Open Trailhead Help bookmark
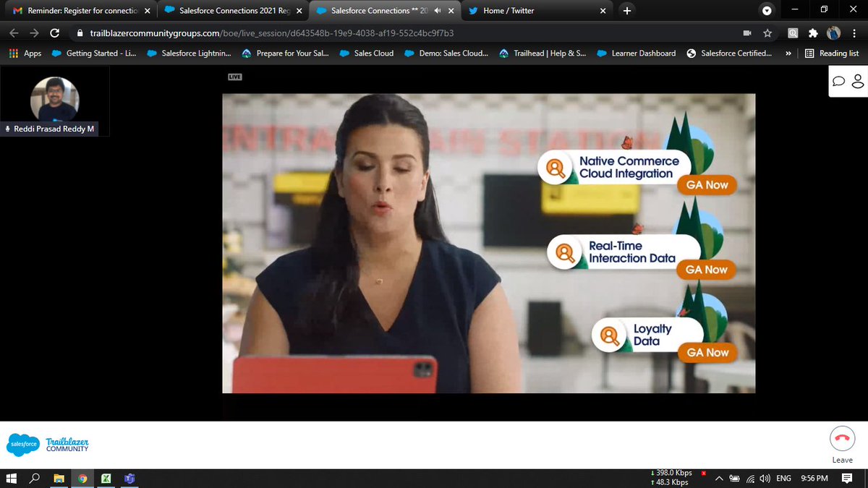868x488 pixels. 542,53
